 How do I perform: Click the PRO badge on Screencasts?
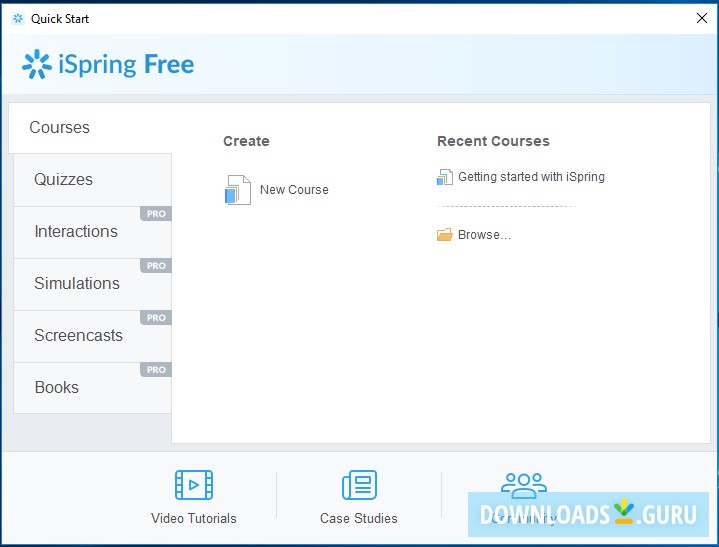[x=156, y=318]
